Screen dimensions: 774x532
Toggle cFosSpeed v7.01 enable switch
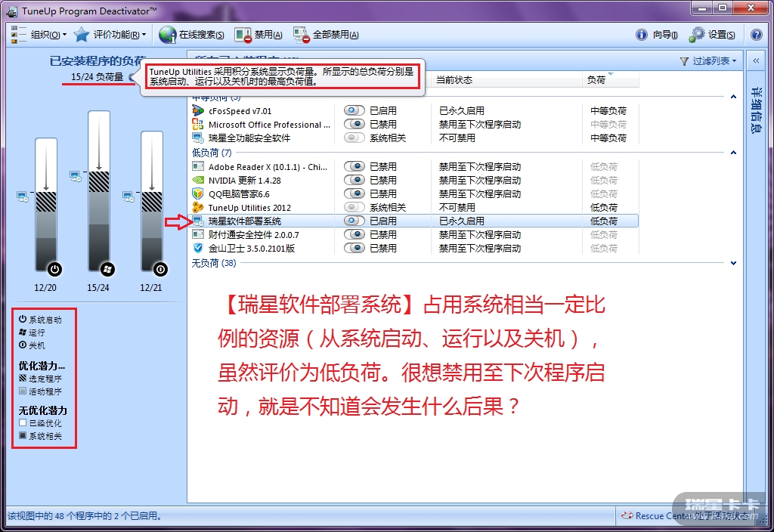click(x=354, y=110)
